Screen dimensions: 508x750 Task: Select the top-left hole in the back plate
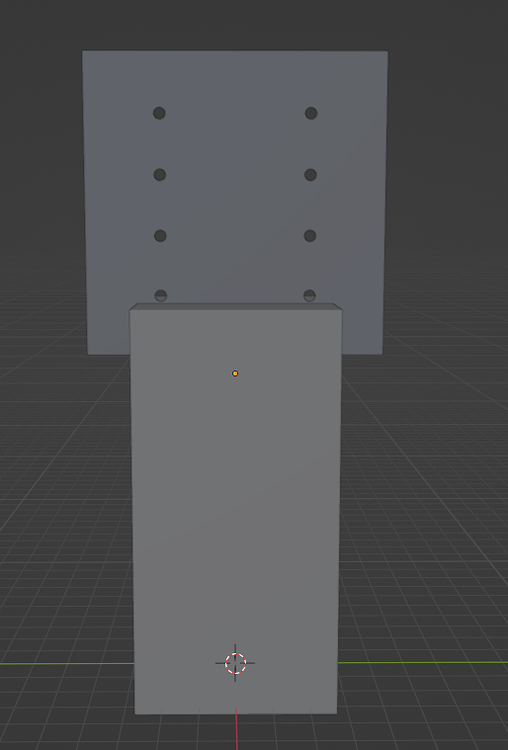pos(159,113)
